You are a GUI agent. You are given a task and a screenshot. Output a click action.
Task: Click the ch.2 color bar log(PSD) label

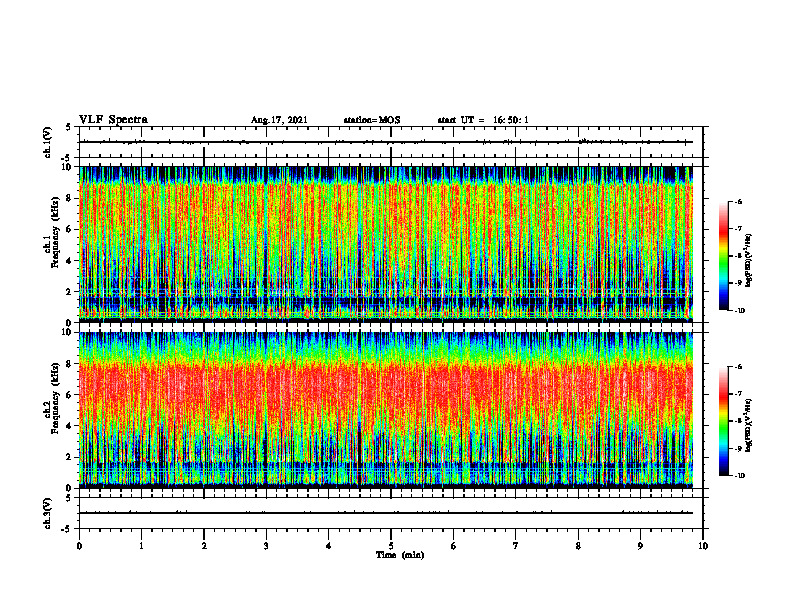point(749,425)
